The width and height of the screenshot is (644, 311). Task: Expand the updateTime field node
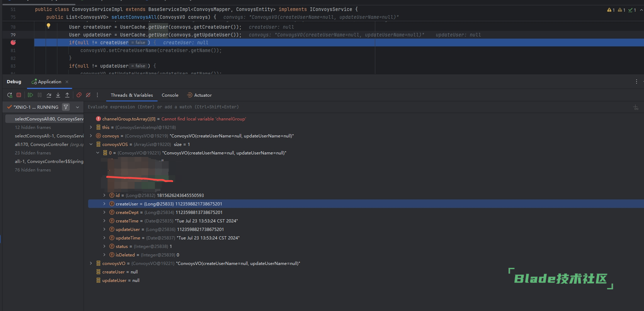tap(104, 238)
